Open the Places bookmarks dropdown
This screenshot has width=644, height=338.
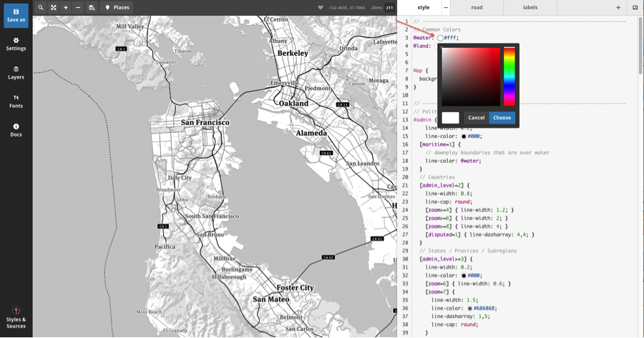(117, 8)
